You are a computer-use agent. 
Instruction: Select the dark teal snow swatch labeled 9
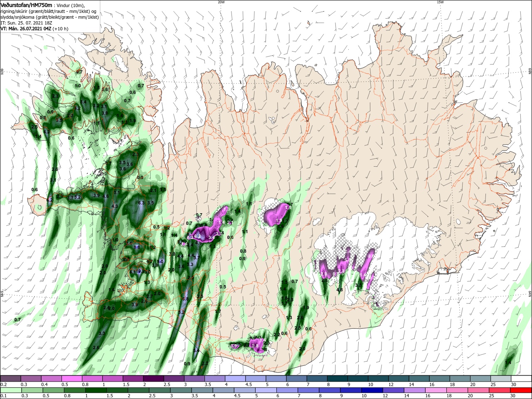pos(358,379)
